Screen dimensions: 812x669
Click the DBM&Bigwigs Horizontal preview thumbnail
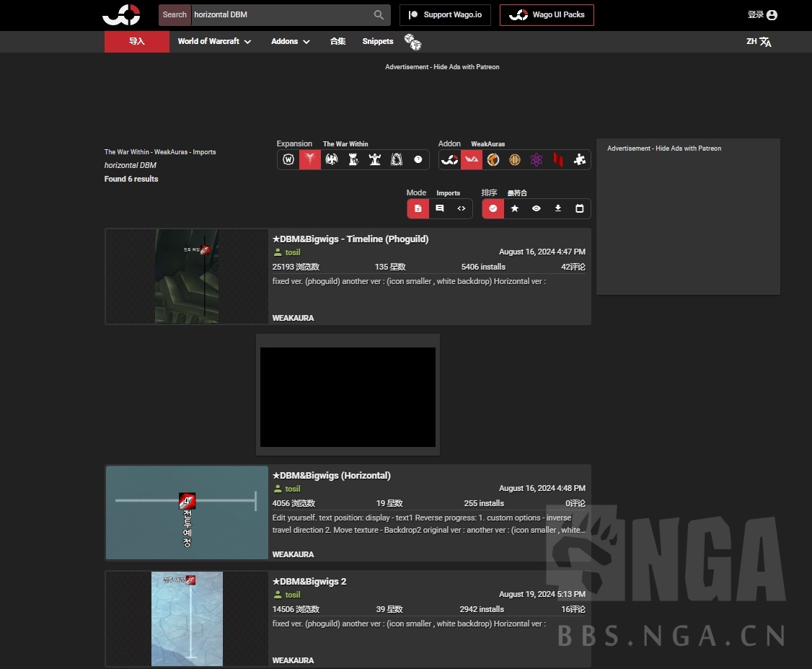coord(187,513)
